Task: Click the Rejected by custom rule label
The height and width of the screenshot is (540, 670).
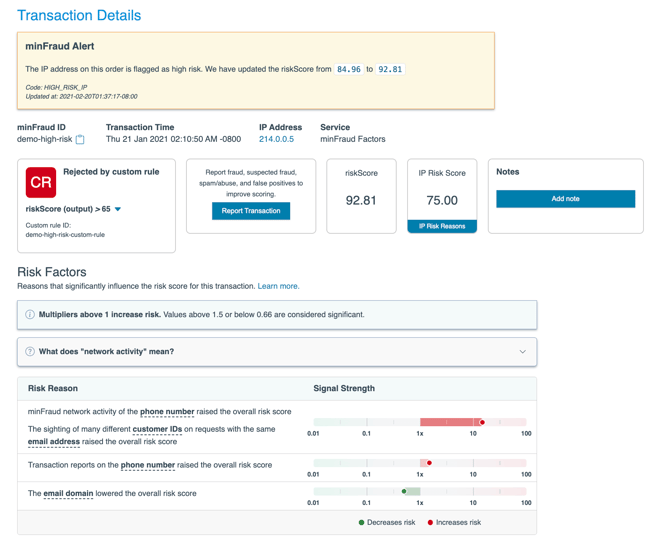Action: 111,172
